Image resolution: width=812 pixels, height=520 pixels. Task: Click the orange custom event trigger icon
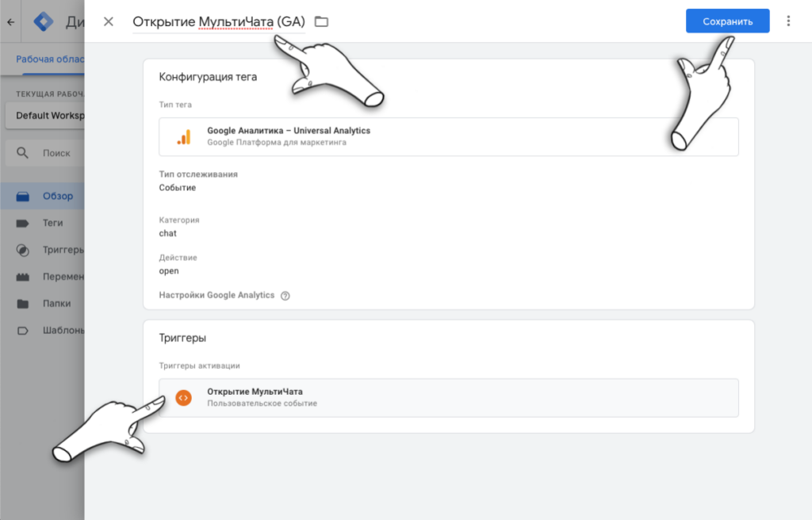(x=183, y=397)
